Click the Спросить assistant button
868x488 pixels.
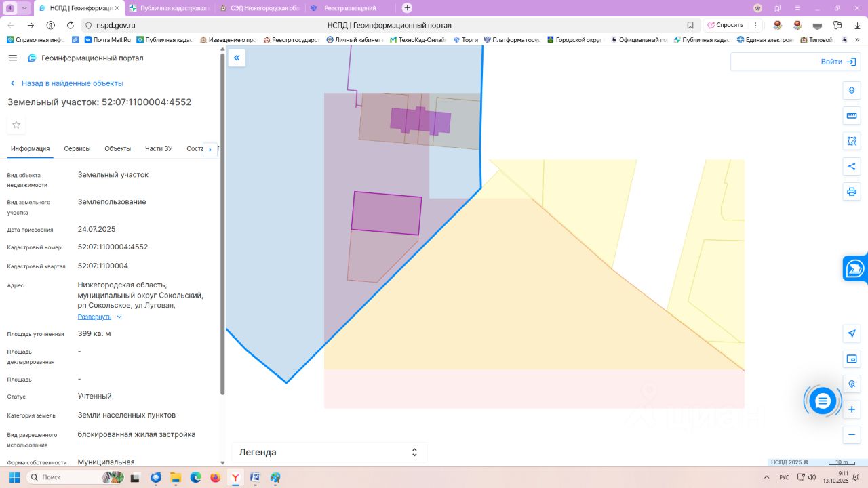point(725,25)
